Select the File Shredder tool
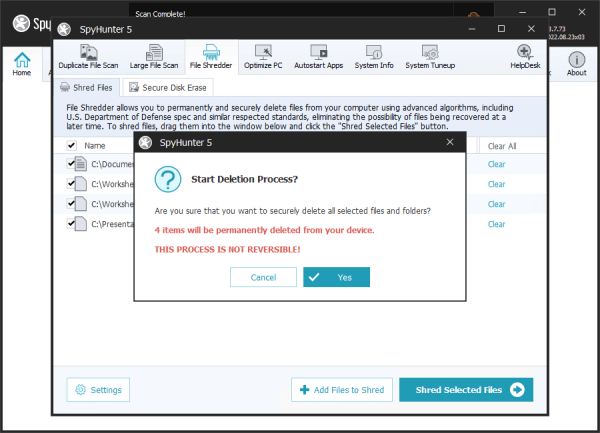 pyautogui.click(x=210, y=56)
